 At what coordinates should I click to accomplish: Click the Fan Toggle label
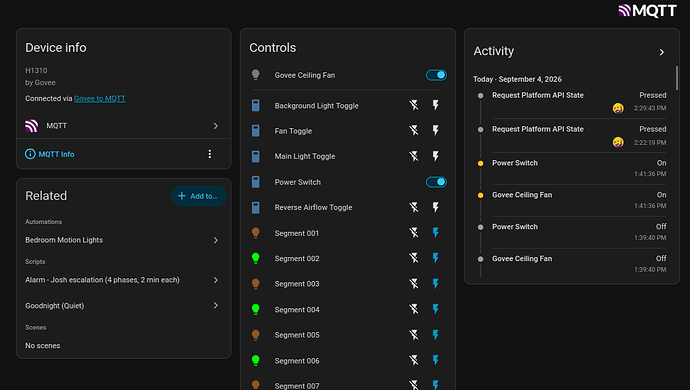(293, 131)
